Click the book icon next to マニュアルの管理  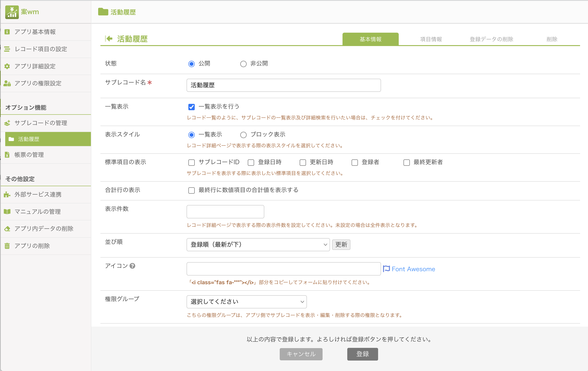(7, 212)
